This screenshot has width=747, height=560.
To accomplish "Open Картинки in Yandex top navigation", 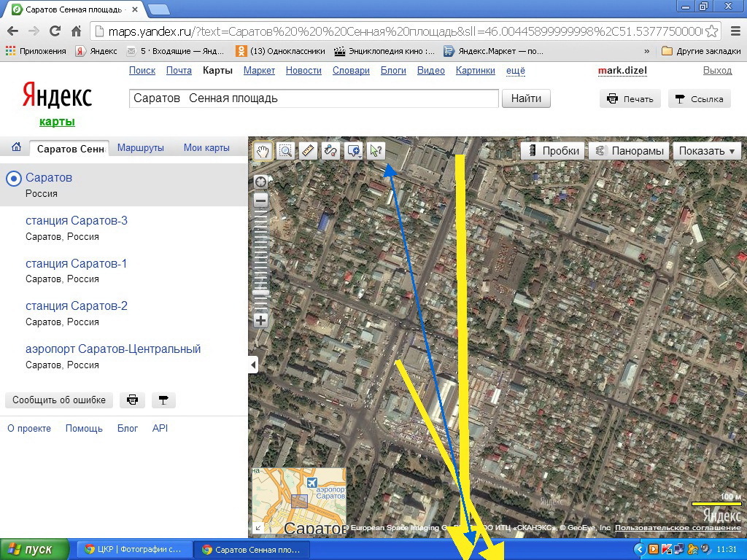I will pos(476,71).
